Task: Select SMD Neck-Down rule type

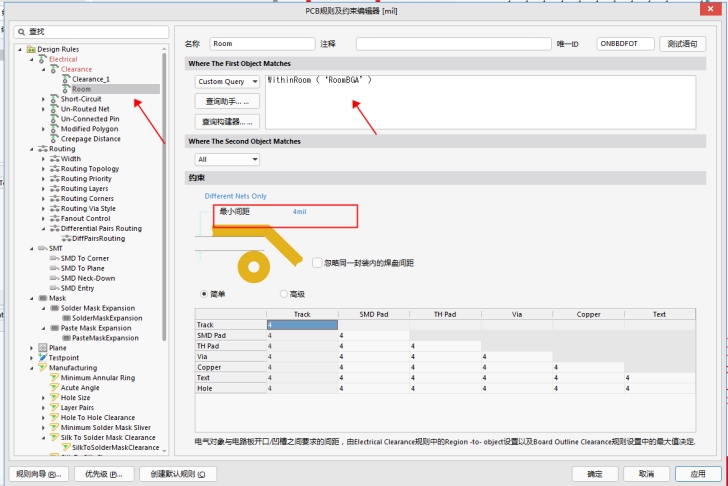Action: (x=88, y=278)
